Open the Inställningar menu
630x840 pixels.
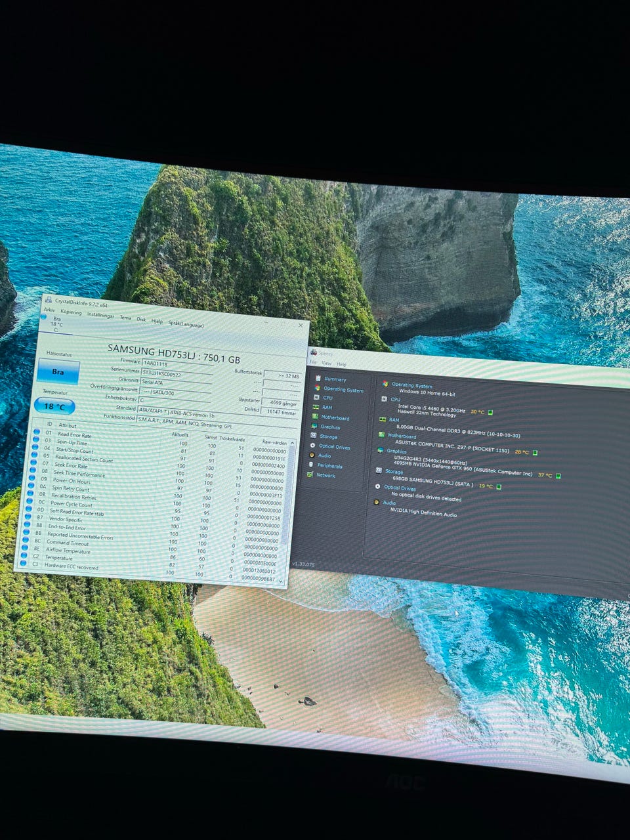[100, 315]
